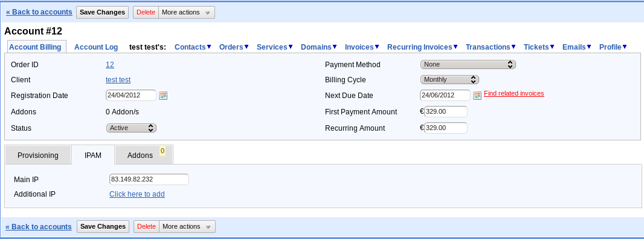Focus the Recurring Amount field
644x239 pixels.
pos(446,128)
